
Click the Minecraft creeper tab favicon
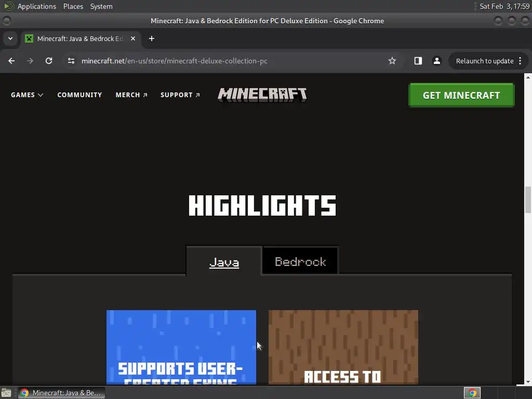tap(30, 38)
